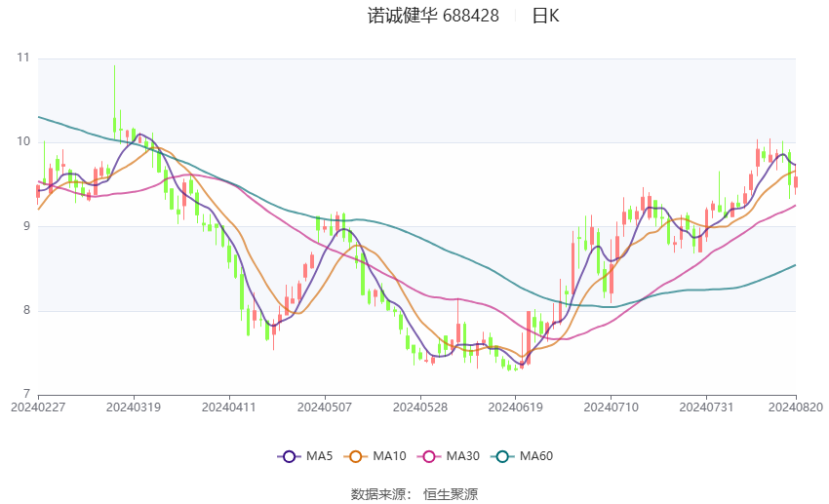Click the orange MA10 legend marker circle
829x504 pixels.
pyautogui.click(x=355, y=456)
